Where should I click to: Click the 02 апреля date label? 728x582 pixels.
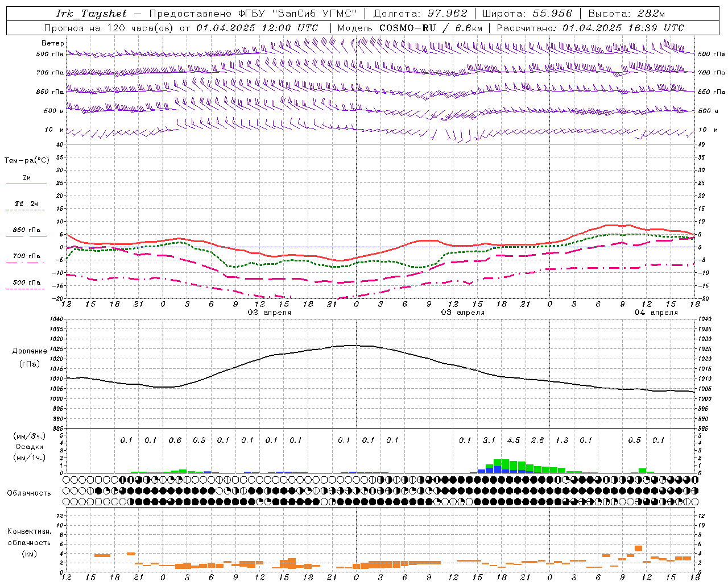tap(270, 313)
